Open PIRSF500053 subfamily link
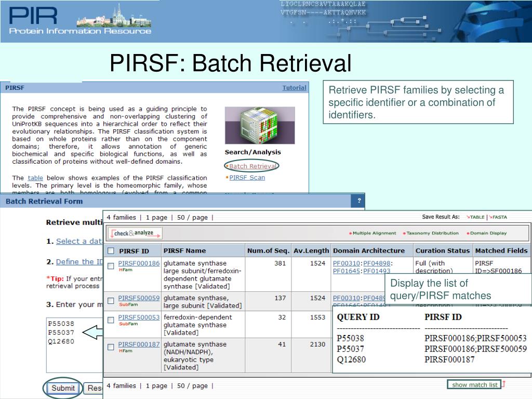Image resolution: width=532 pixels, height=399 pixels. point(139,317)
